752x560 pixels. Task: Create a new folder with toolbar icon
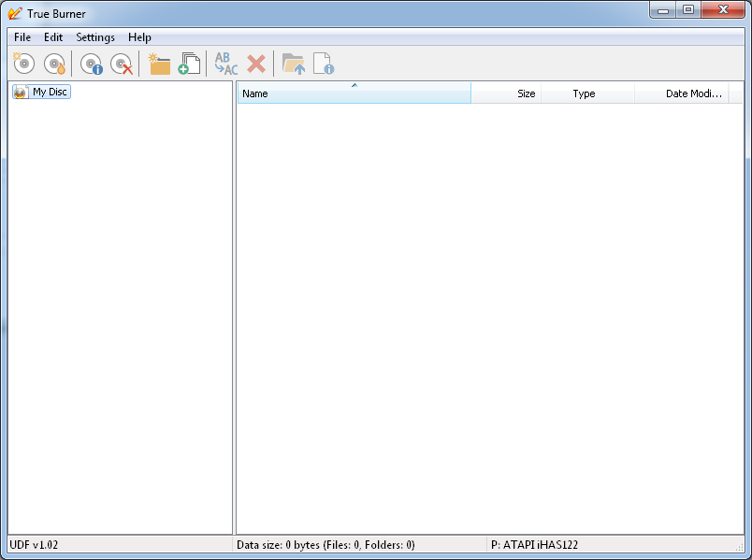pos(159,64)
